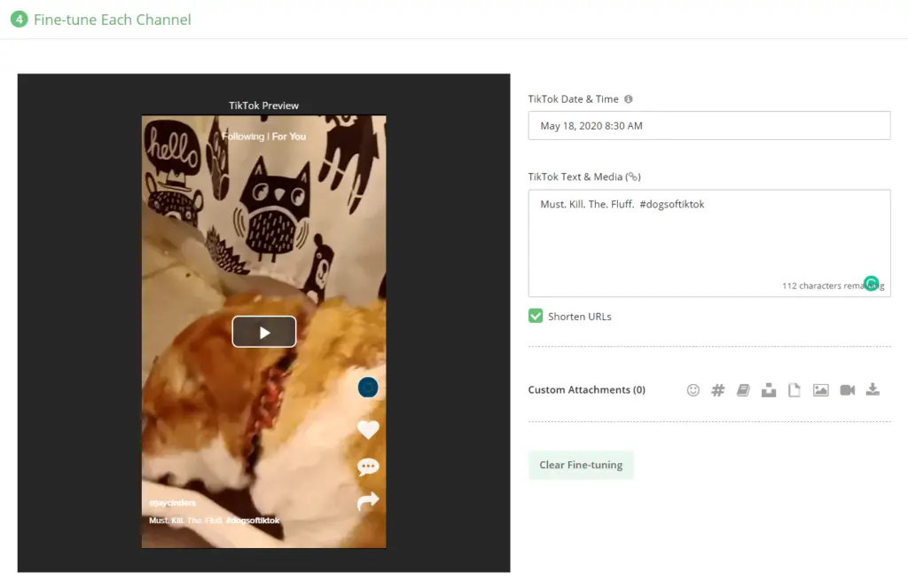Click the Grammarly icon in text box

coord(872,284)
